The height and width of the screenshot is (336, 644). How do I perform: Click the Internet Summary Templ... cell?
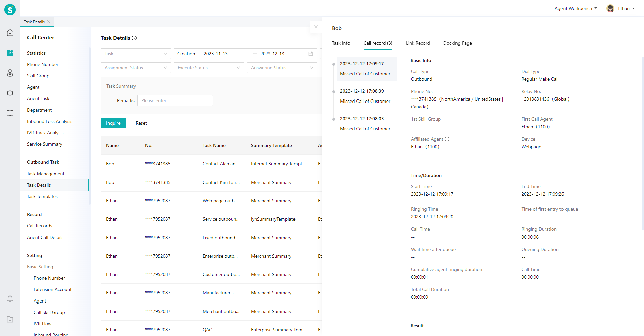278,164
